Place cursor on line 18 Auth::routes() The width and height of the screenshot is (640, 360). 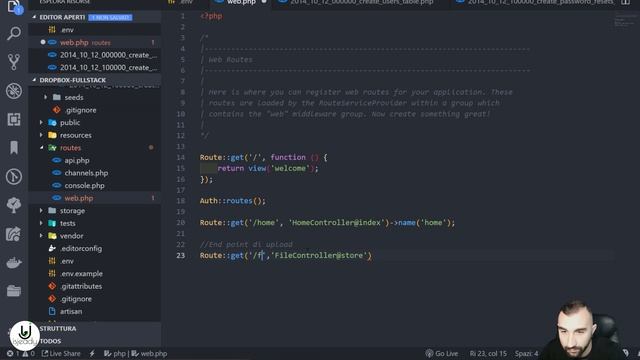tap(232, 201)
